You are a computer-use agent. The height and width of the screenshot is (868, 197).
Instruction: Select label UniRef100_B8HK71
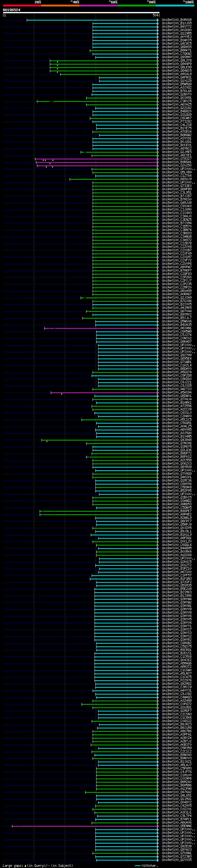(x=177, y=50)
